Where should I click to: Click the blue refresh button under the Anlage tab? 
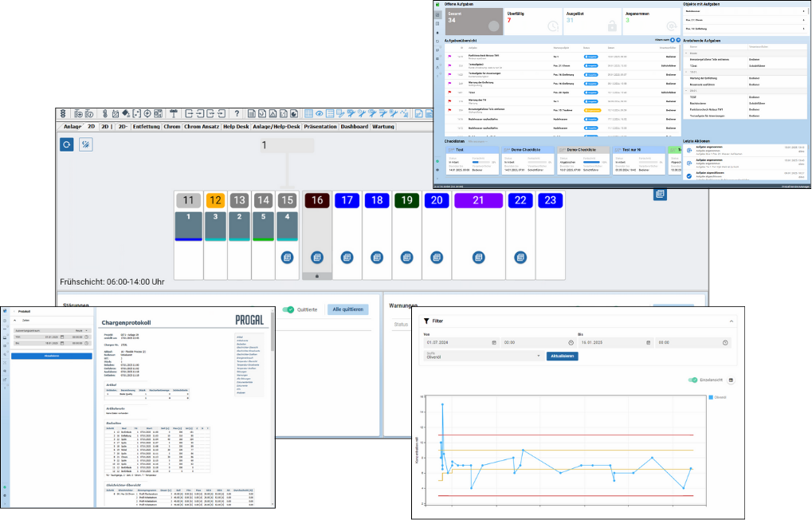(67, 144)
